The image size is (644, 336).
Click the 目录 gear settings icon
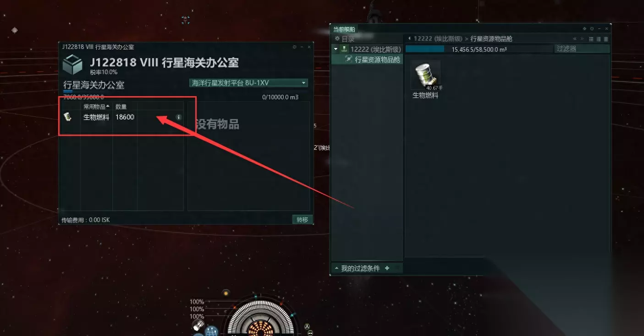tap(337, 39)
